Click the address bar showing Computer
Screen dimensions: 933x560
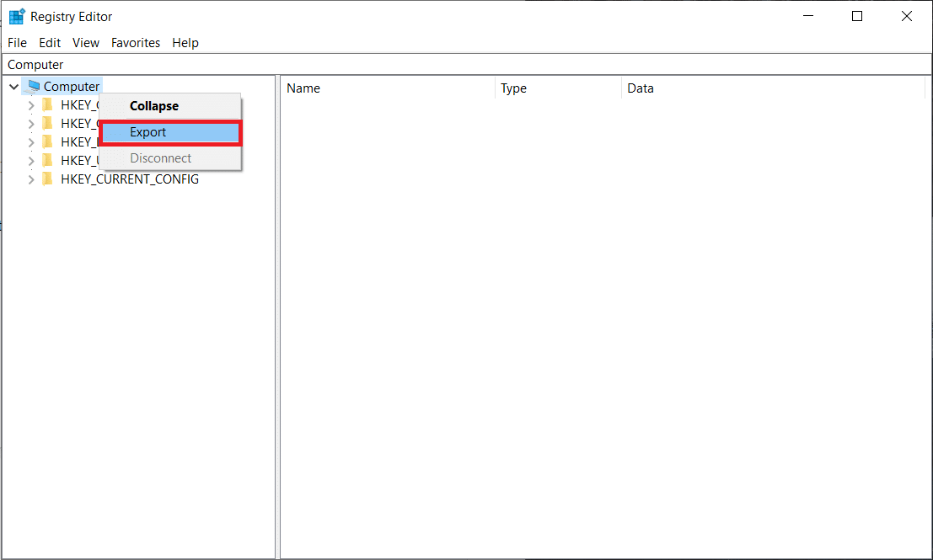click(x=467, y=64)
